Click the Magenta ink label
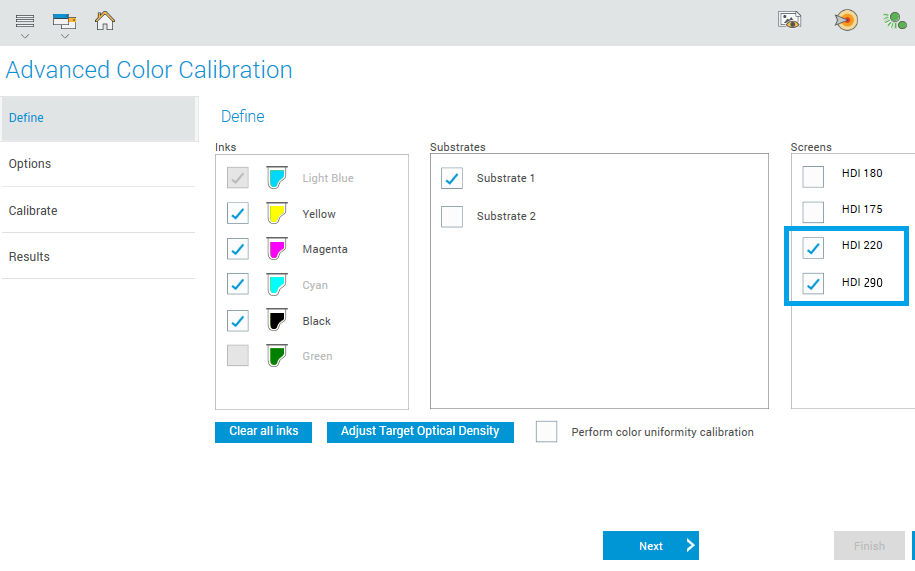This screenshot has width=915, height=571. [324, 249]
